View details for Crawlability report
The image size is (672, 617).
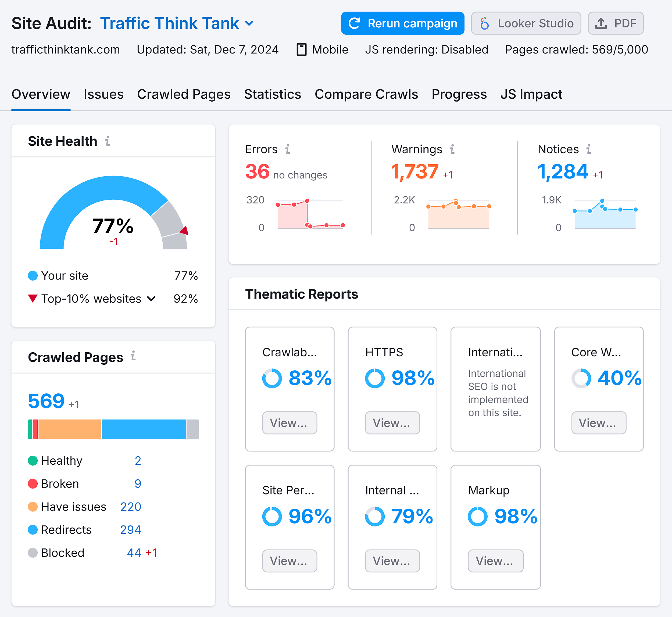[x=289, y=423]
